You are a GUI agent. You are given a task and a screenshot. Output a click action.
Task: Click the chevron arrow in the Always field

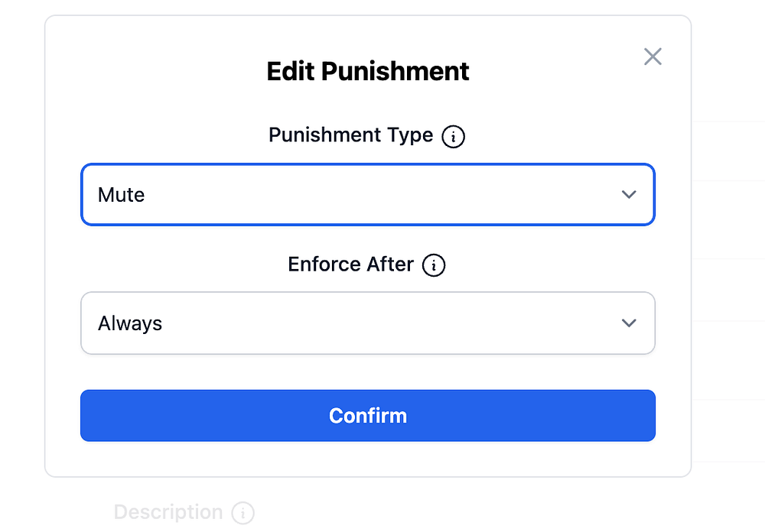pyautogui.click(x=629, y=323)
